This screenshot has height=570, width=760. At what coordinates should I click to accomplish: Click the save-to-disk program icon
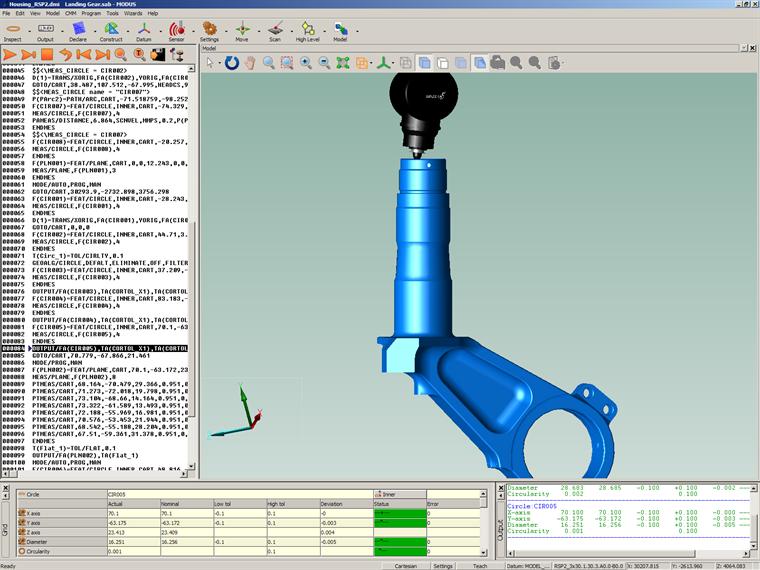click(x=158, y=55)
